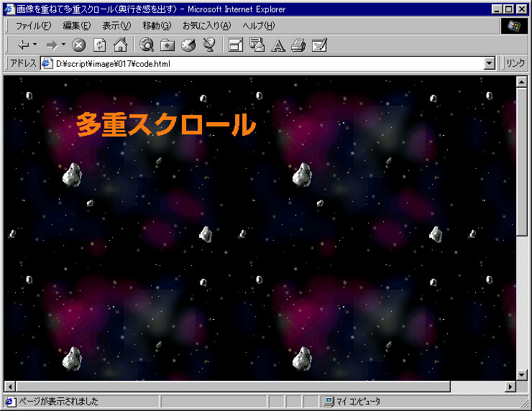
Task: Stop page loading with the Stop icon
Action: coord(78,45)
